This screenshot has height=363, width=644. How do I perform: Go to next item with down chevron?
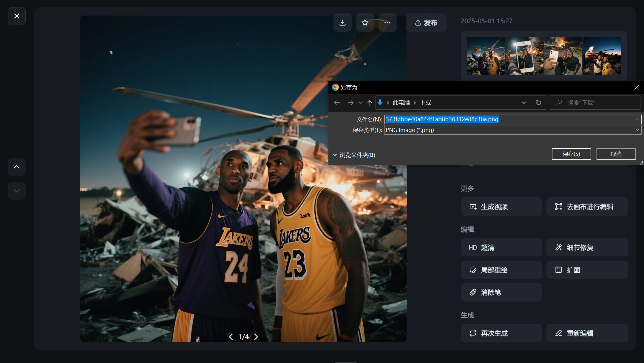tap(17, 191)
